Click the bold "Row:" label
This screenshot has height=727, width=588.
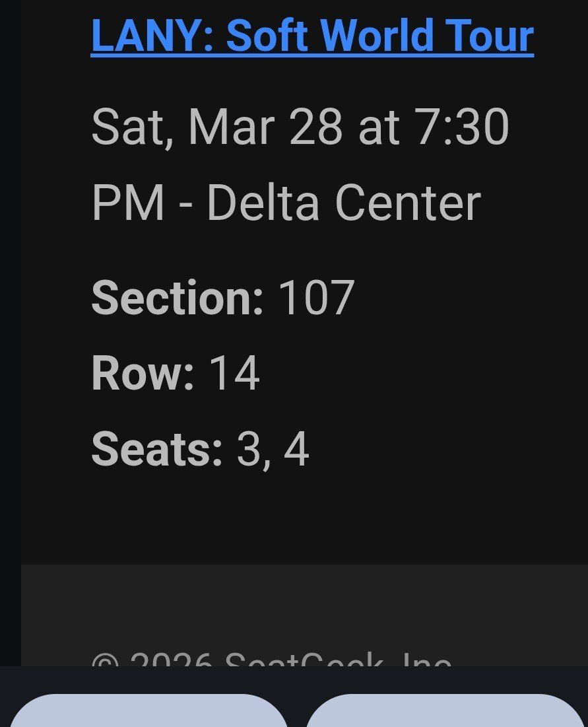click(x=143, y=374)
